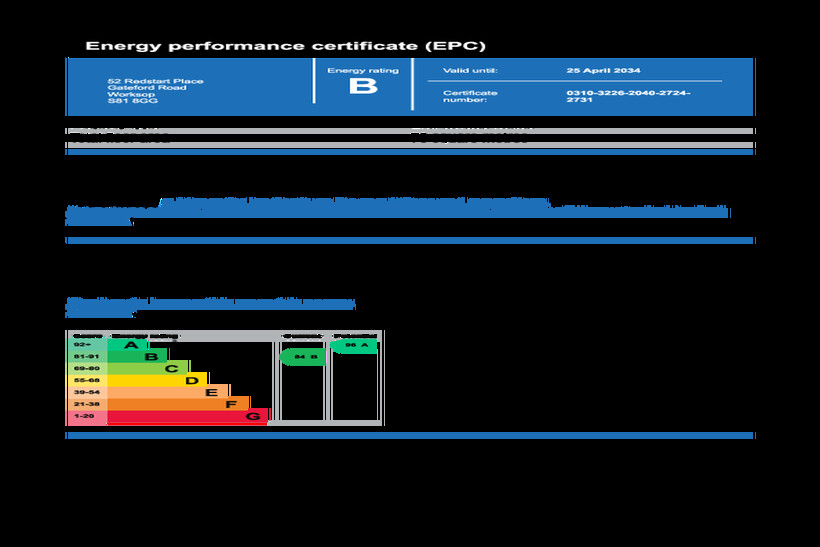This screenshot has width=820, height=547.
Task: Click the Valid until label
Action: pos(470,71)
